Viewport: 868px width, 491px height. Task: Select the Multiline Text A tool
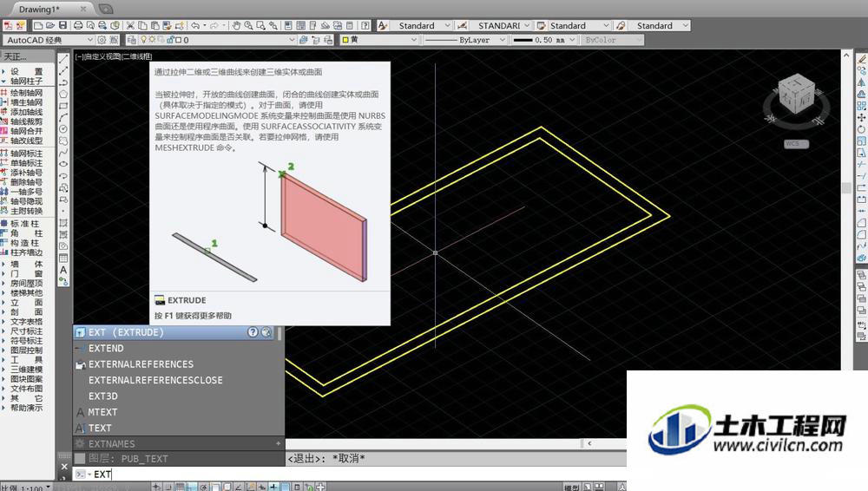coord(63,270)
